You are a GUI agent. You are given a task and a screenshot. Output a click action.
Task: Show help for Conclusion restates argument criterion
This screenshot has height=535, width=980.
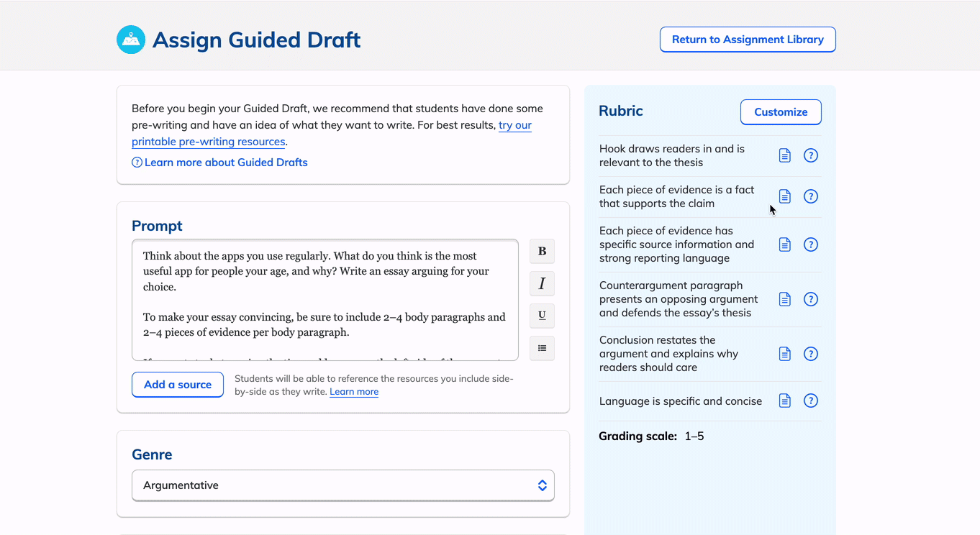point(811,354)
